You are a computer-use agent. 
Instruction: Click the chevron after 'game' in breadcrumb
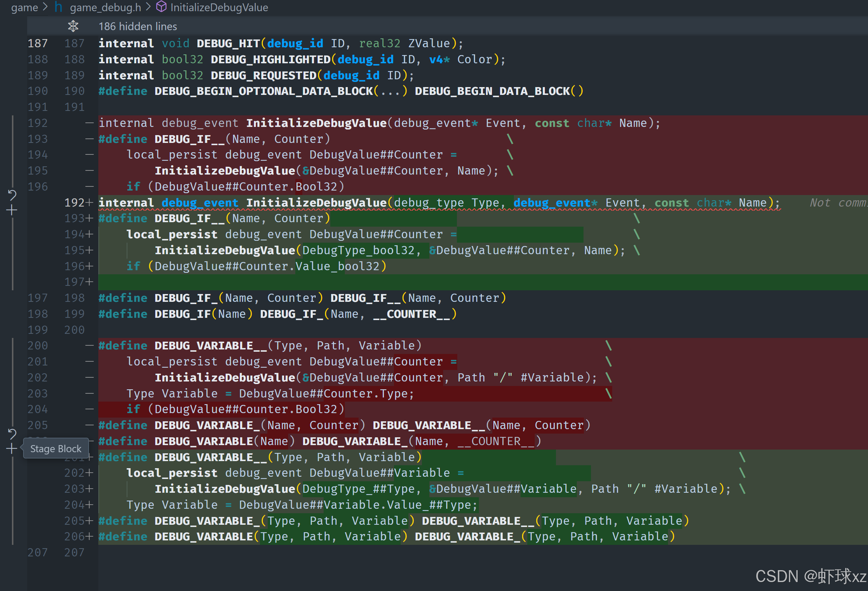[45, 7]
